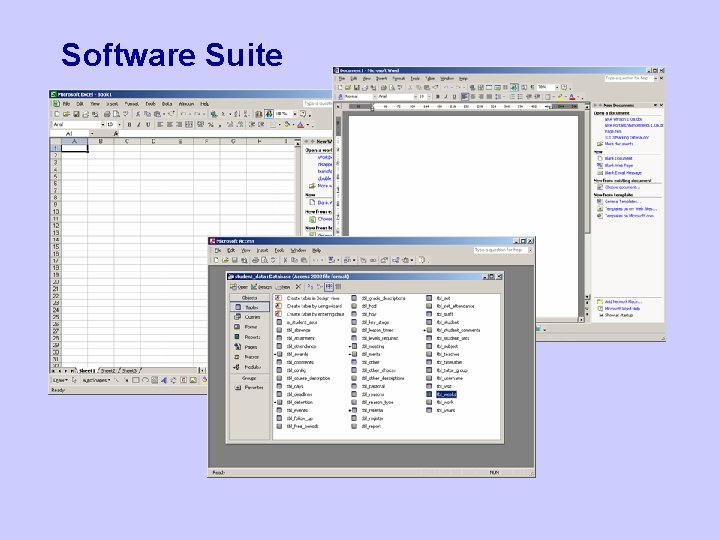Click Word Highlight color button

(x=560, y=97)
